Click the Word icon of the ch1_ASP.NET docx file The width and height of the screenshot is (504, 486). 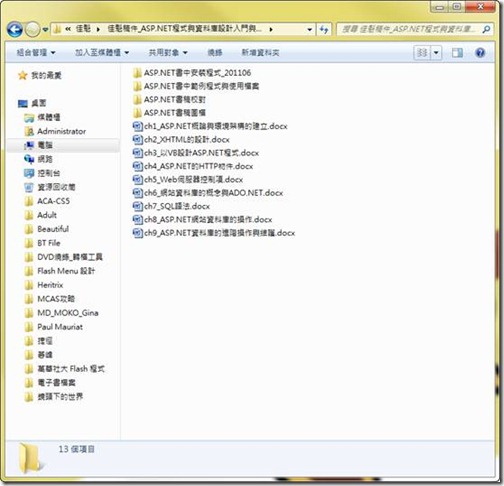click(x=137, y=126)
